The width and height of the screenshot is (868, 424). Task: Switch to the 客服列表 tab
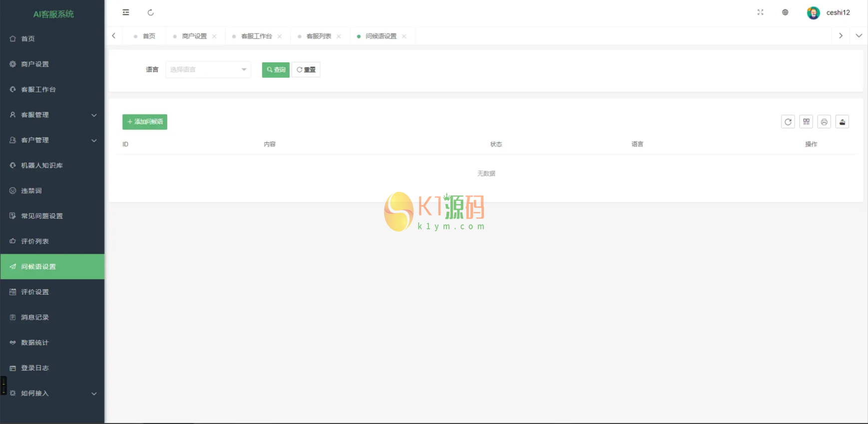(x=319, y=36)
